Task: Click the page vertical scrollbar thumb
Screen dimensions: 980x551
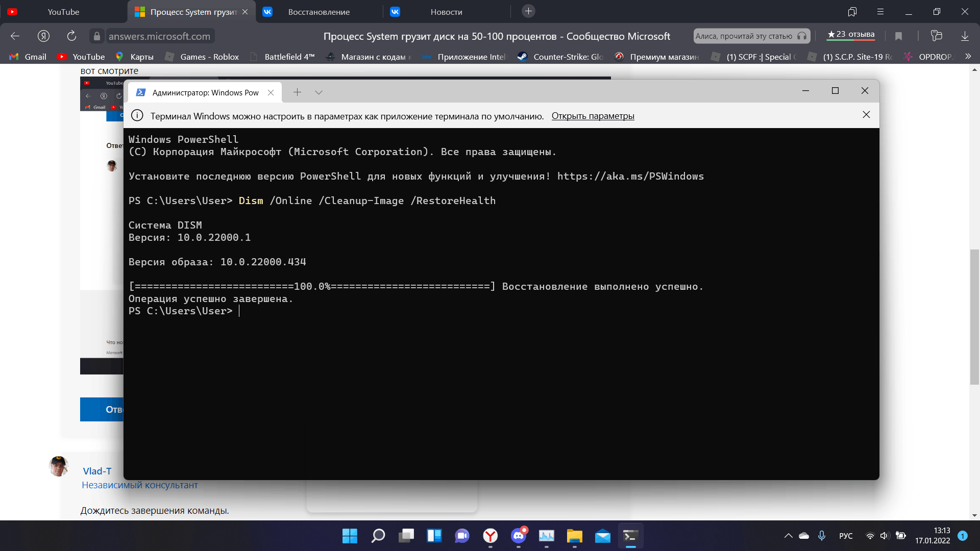Action: coord(974,316)
